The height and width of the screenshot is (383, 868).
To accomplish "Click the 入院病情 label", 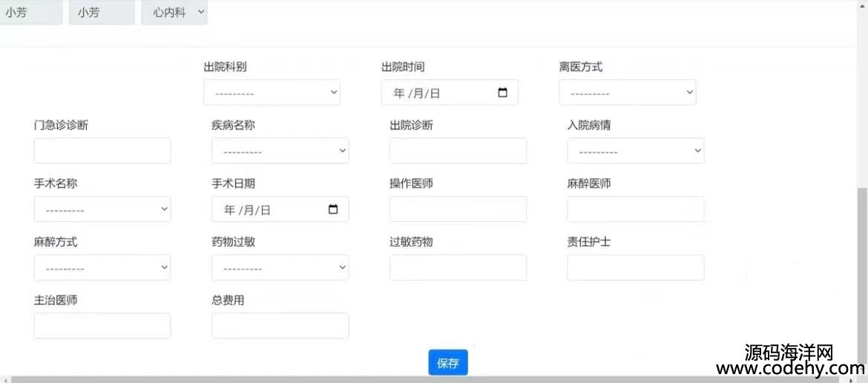I will [x=589, y=125].
